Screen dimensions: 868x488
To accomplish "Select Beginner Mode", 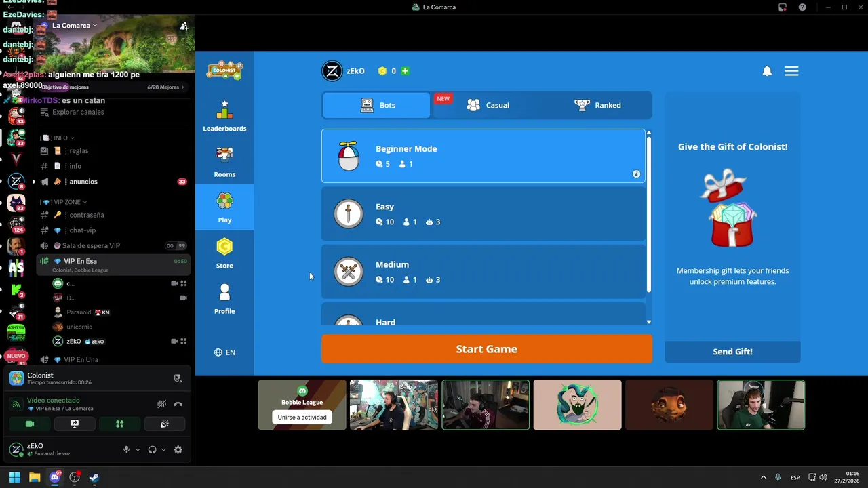I will [484, 156].
